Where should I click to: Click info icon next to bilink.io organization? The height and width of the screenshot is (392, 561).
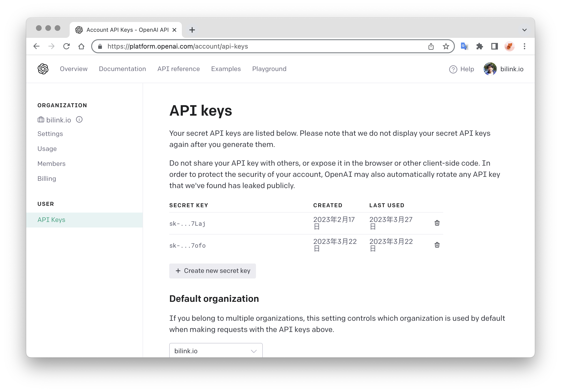(79, 119)
